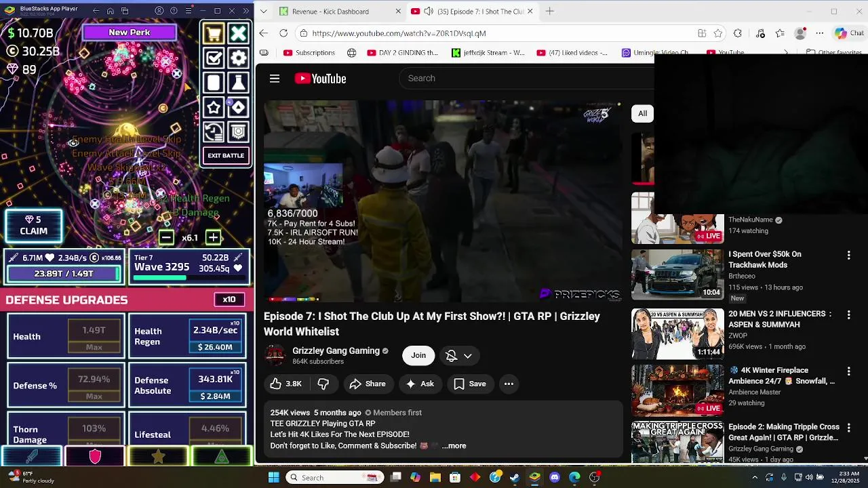This screenshot has width=868, height=488.
Task: Click the New Perk button
Action: click(x=130, y=32)
